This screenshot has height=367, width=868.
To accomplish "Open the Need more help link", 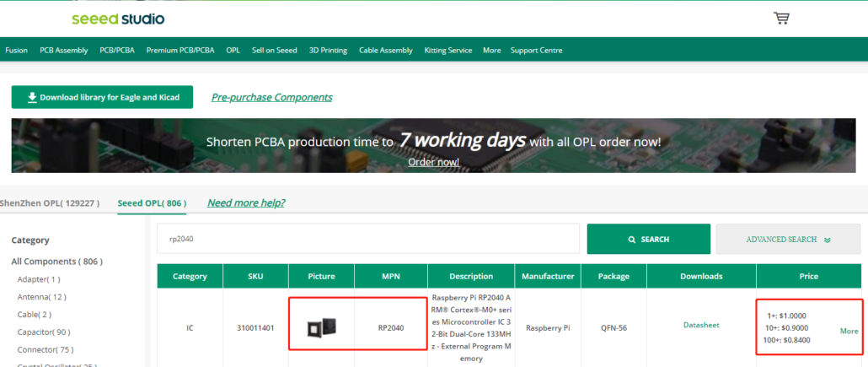I will click(246, 203).
